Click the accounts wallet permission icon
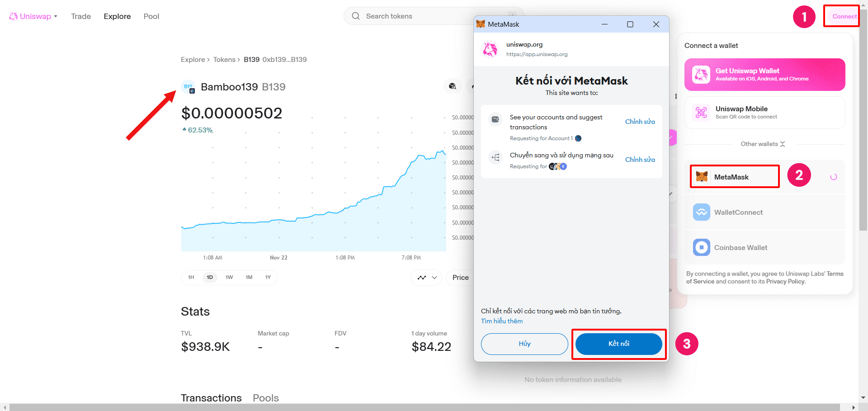The image size is (868, 411). point(495,119)
